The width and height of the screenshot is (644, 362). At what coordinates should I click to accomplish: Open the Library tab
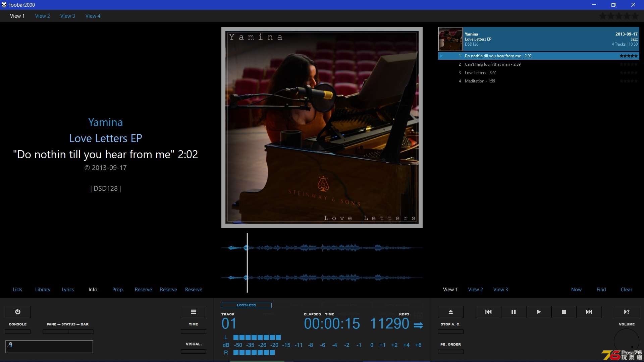[x=43, y=290]
